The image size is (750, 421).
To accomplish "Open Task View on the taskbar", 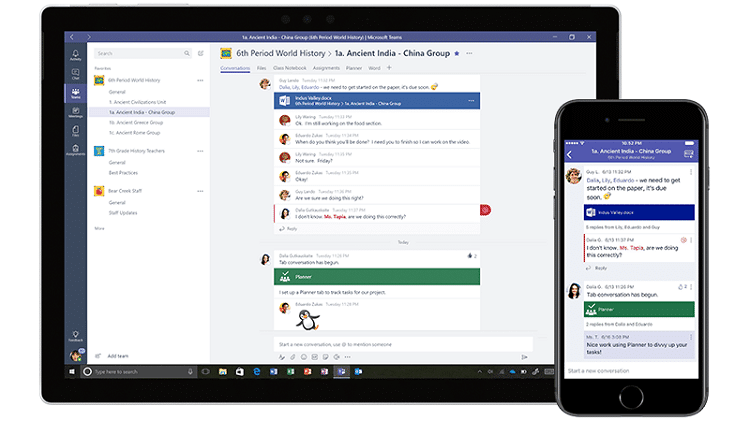I will (x=206, y=372).
